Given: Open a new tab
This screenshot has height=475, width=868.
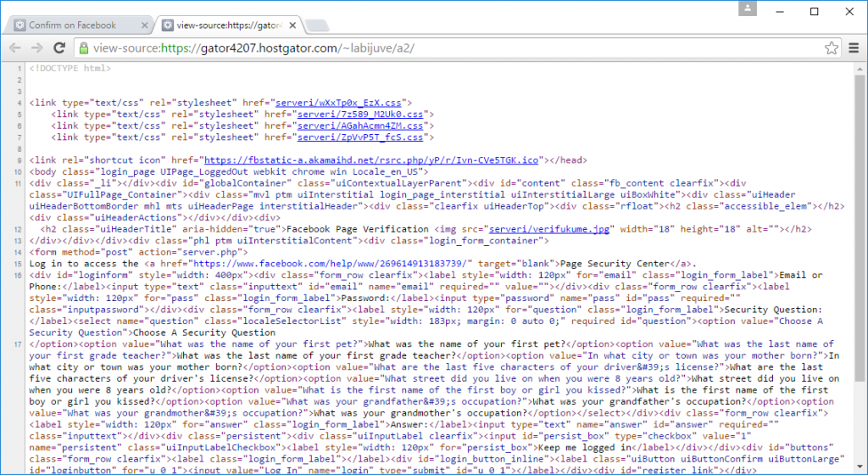Looking at the screenshot, I should click(x=317, y=25).
